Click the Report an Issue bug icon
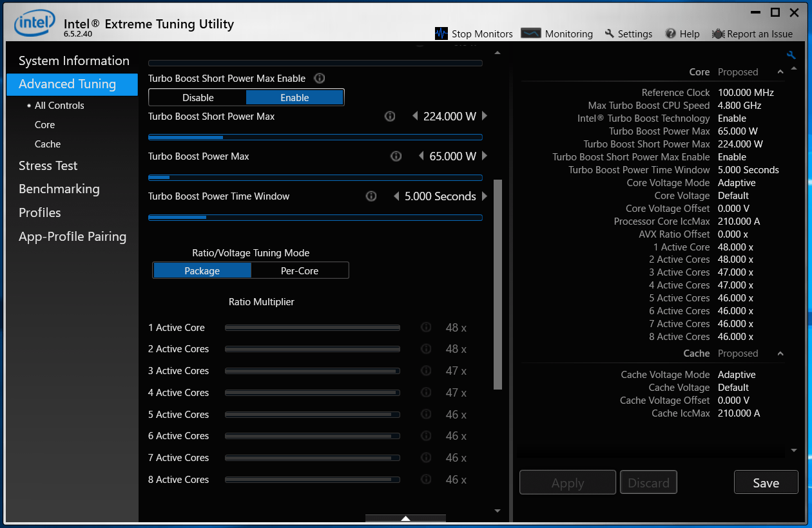This screenshot has height=528, width=812. coord(719,33)
